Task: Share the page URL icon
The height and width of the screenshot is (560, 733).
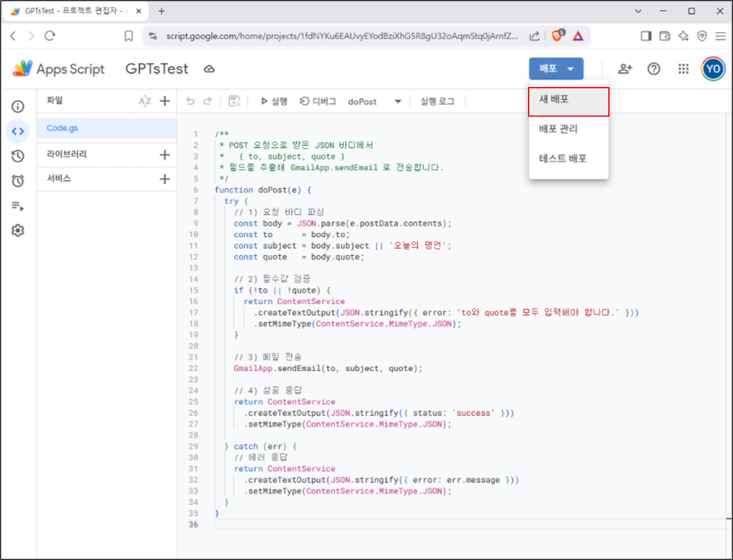Action: click(x=534, y=36)
